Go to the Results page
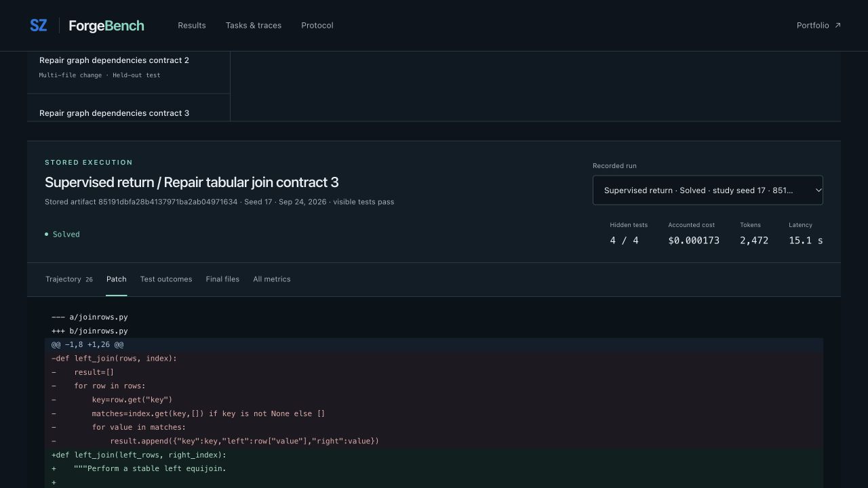Screen dimensions: 868x488 pyautogui.click(x=192, y=25)
